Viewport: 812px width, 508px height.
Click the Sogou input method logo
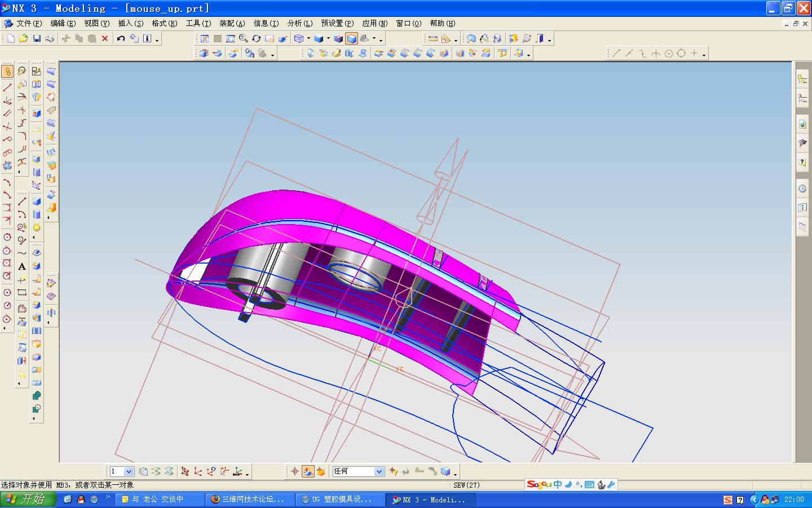click(x=539, y=484)
